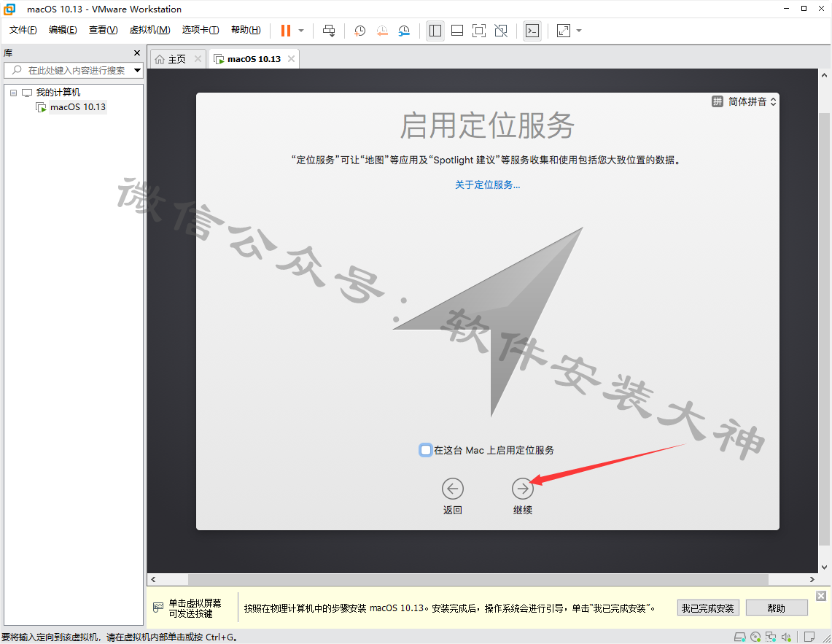This screenshot has width=832, height=644.
Task: Click the scroll-up arrow of the VM view
Action: (824, 75)
